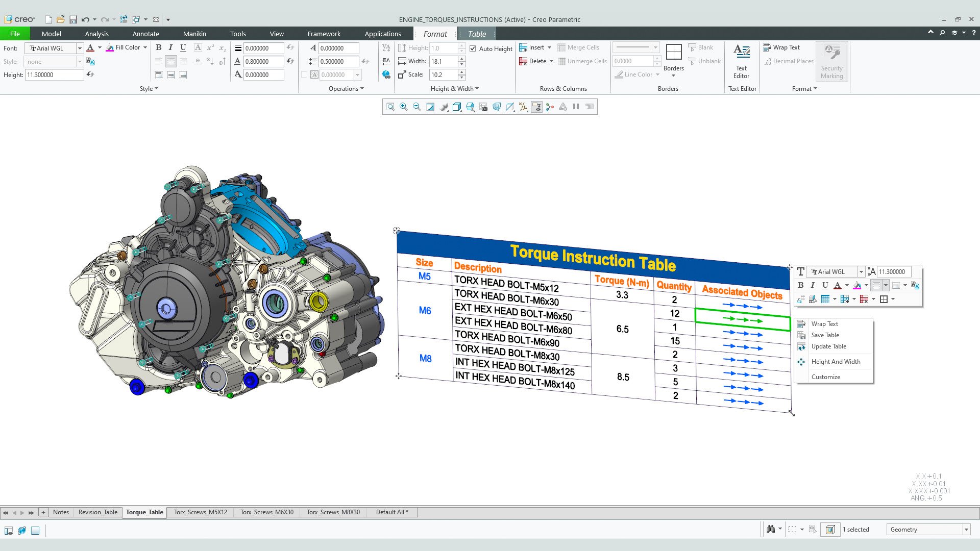Toggle italic in the ribbon Style group

pyautogui.click(x=170, y=47)
